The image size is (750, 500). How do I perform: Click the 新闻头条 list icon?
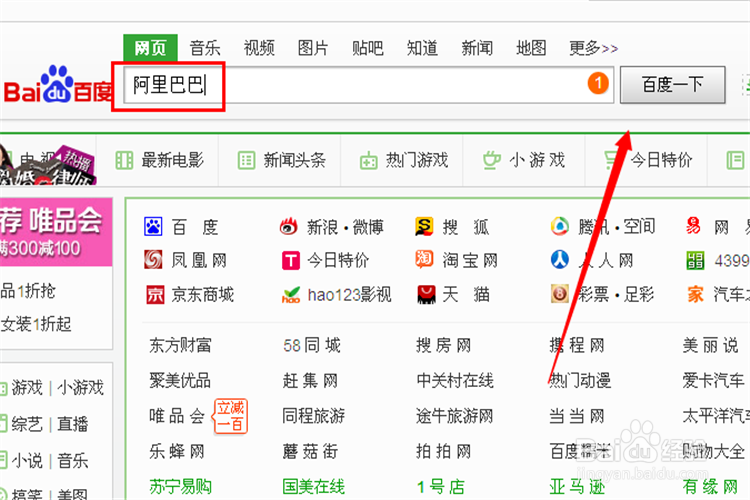tap(247, 160)
